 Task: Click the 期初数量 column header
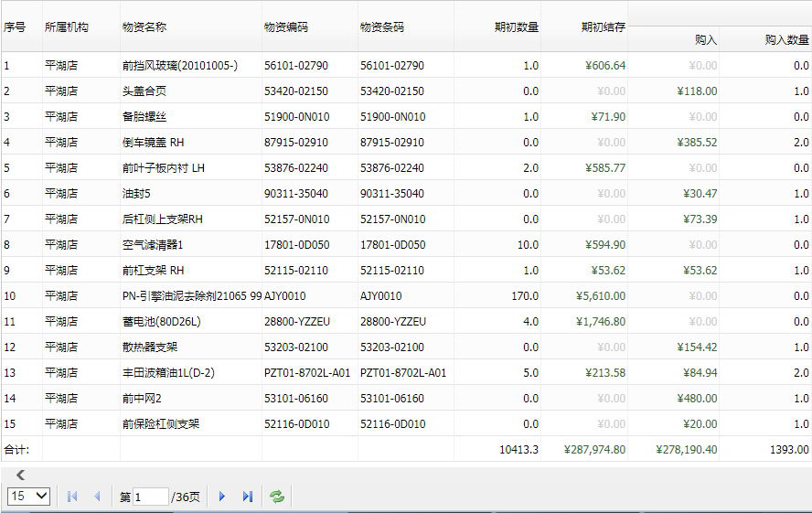tap(516, 27)
